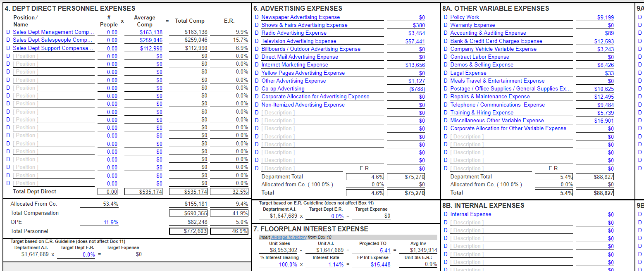Screen dimensions: 644x271
Task: Edit the $12,593 Bank & Credit Card Charges amount
Action: click(x=595, y=41)
